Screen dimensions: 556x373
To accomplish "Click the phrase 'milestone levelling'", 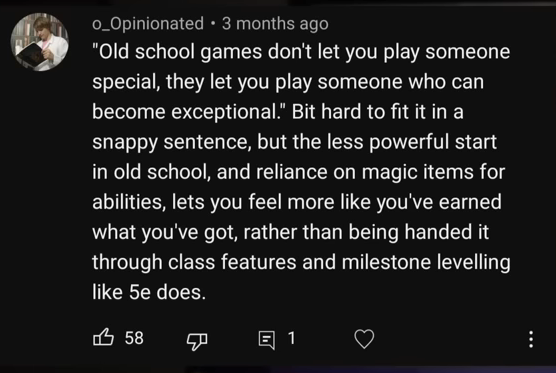I will pyautogui.click(x=426, y=262).
